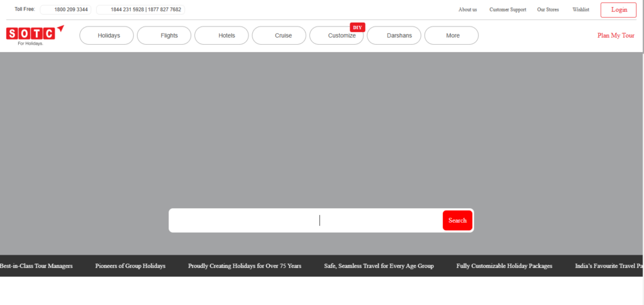Go to the Cruise section

[280, 36]
